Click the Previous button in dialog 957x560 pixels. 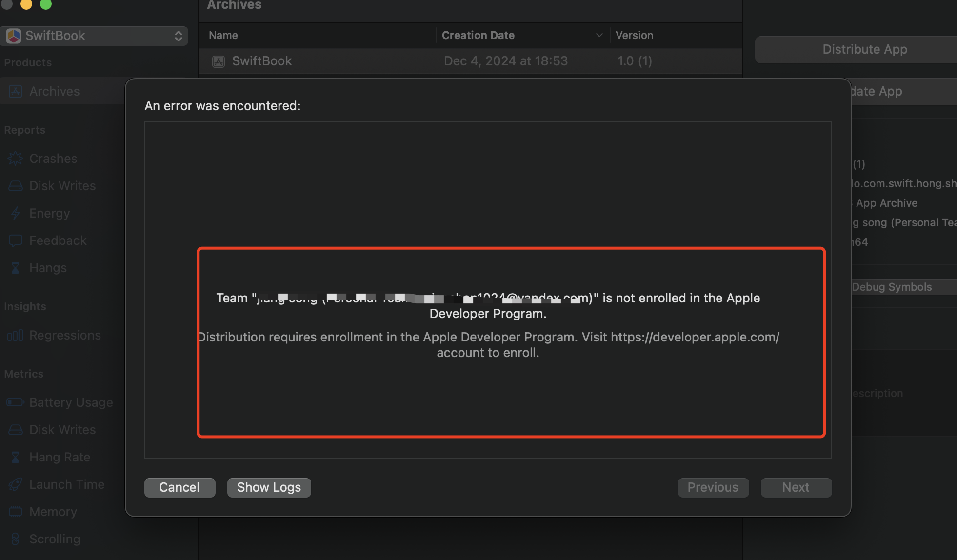(x=713, y=487)
